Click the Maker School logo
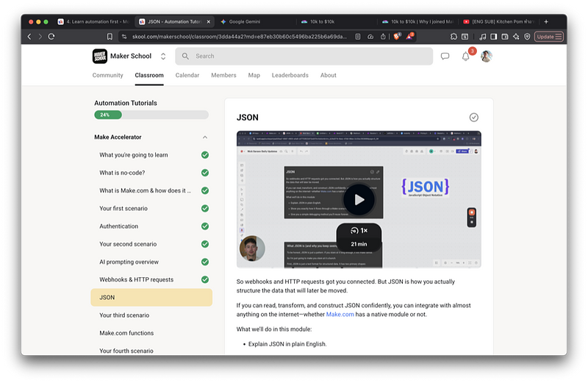Screen dimensions: 588x383 100,56
